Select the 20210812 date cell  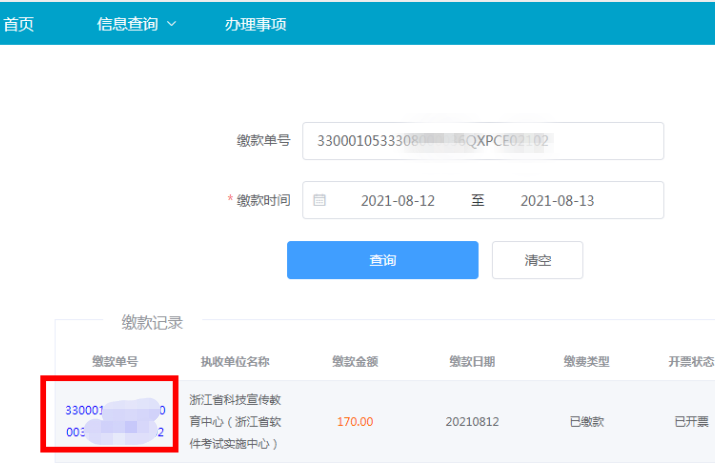(472, 422)
